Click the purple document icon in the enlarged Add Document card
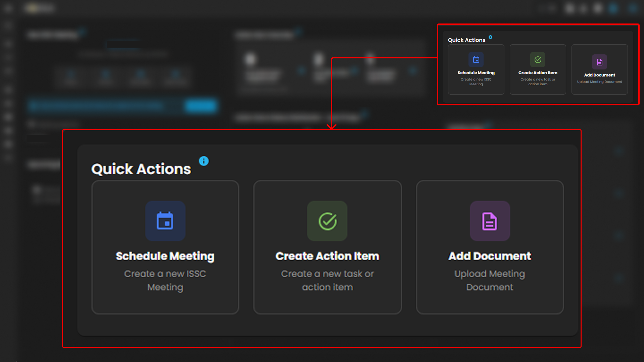 [490, 221]
